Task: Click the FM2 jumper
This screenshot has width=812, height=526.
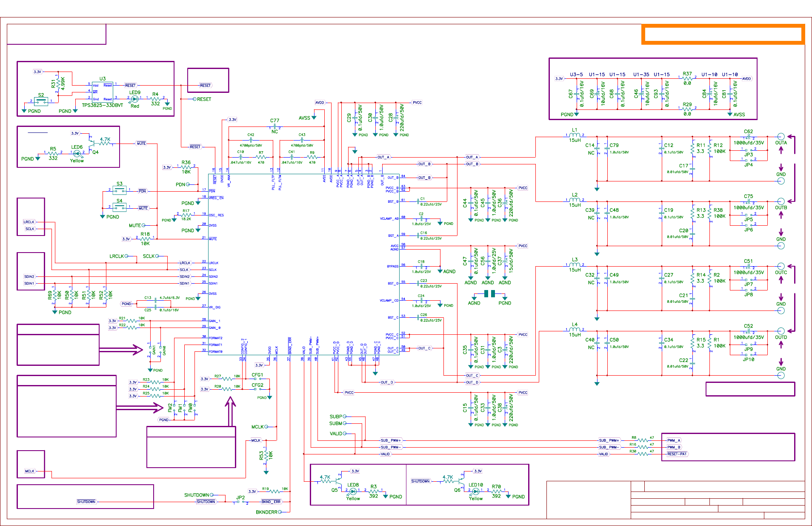Action: [174, 408]
